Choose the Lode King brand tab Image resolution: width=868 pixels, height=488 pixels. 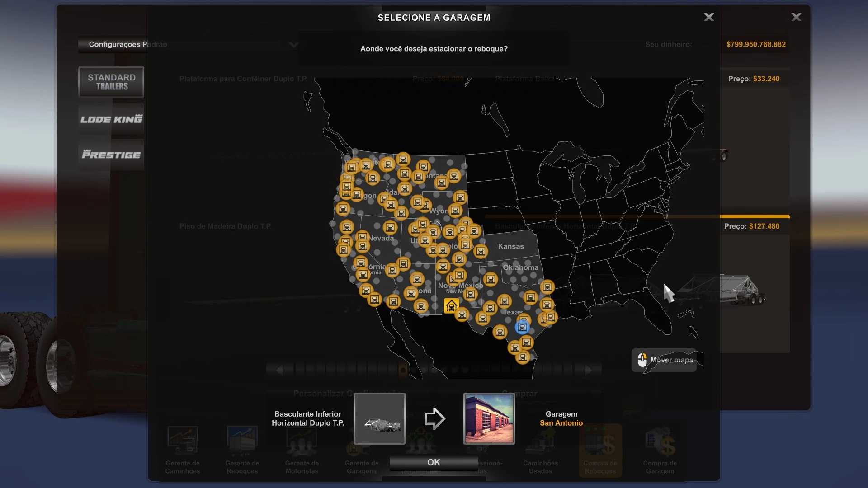point(111,119)
